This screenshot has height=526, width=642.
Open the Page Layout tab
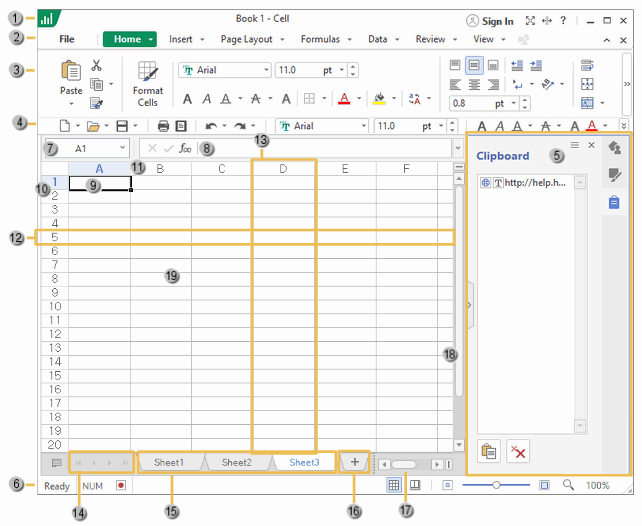(x=246, y=39)
